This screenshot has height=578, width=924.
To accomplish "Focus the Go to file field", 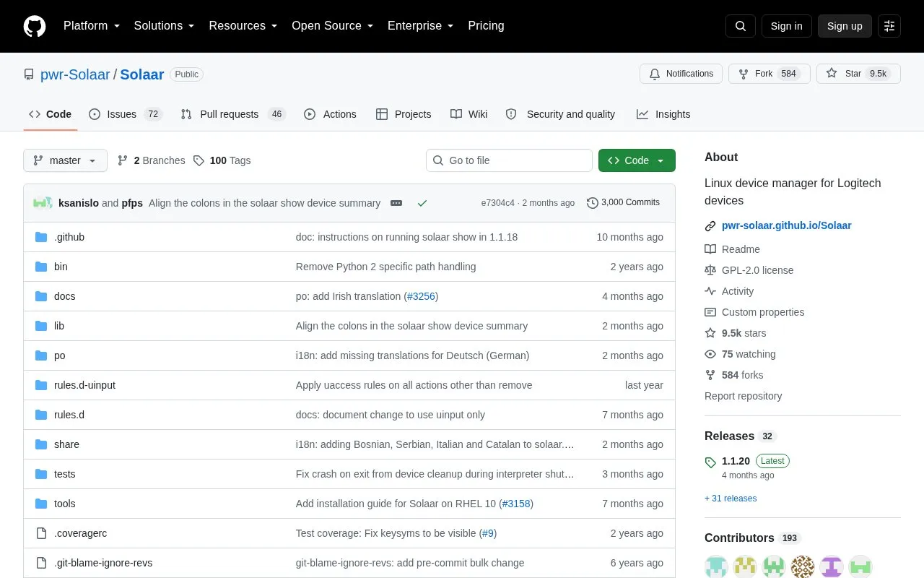I will [x=509, y=160].
